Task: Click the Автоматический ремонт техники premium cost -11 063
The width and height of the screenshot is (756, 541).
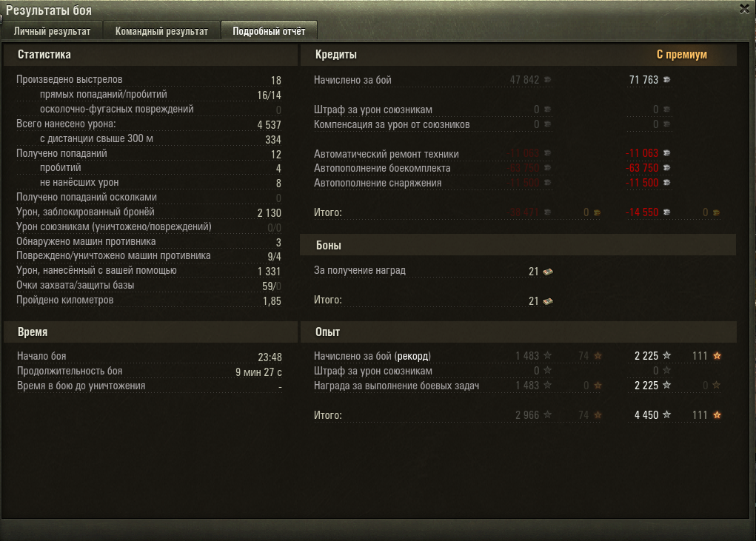Action: click(x=642, y=153)
